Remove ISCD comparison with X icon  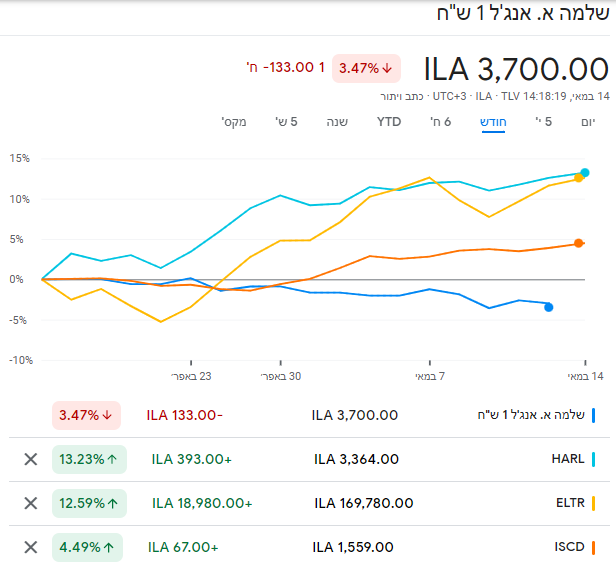coord(30,547)
